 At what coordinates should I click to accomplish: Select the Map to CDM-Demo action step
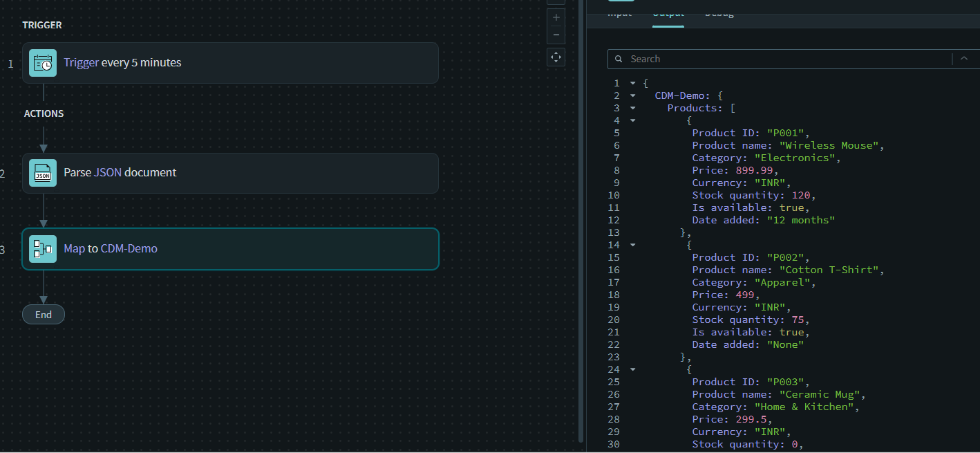pyautogui.click(x=230, y=248)
